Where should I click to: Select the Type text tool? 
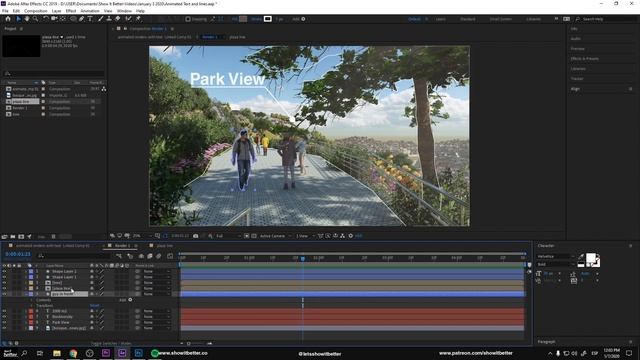(90, 19)
